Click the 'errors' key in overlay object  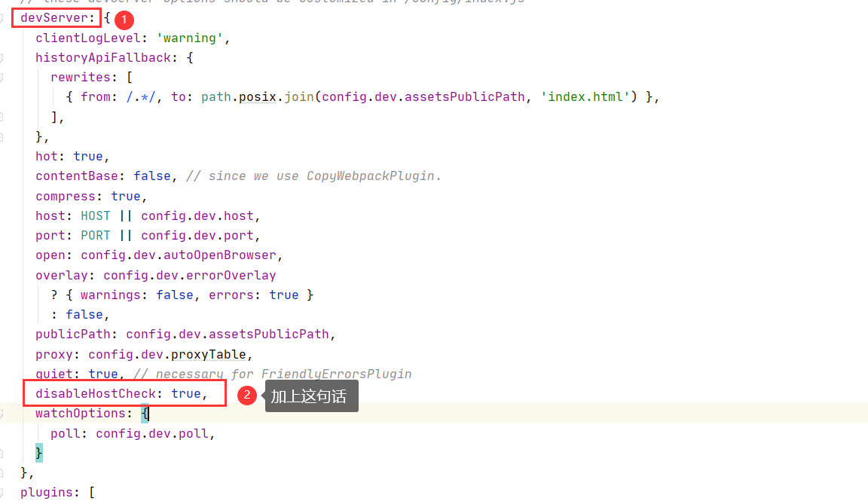click(x=231, y=295)
